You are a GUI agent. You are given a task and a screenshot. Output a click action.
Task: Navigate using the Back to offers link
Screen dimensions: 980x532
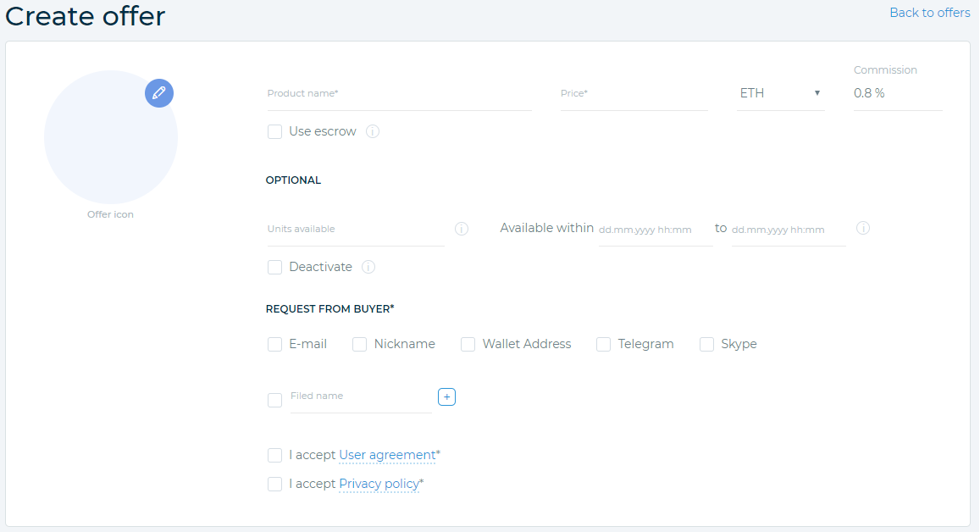point(929,13)
